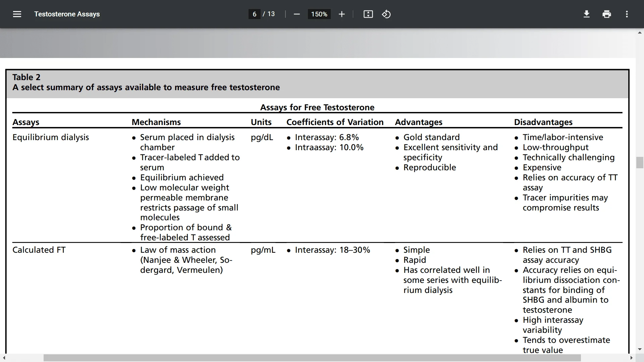644x362 pixels.
Task: Click the print icon for document
Action: pyautogui.click(x=607, y=14)
